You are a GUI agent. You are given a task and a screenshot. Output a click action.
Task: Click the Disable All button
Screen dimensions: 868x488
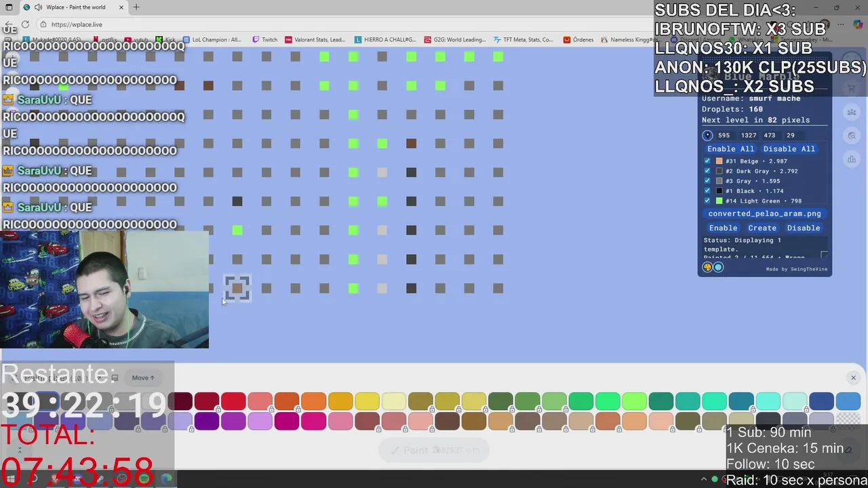point(789,148)
